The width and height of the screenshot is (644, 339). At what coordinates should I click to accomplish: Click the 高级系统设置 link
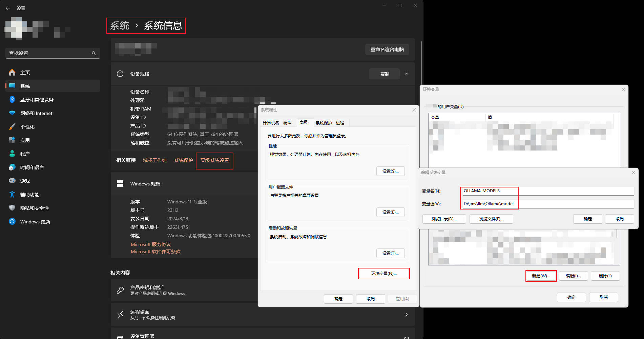pyautogui.click(x=214, y=160)
